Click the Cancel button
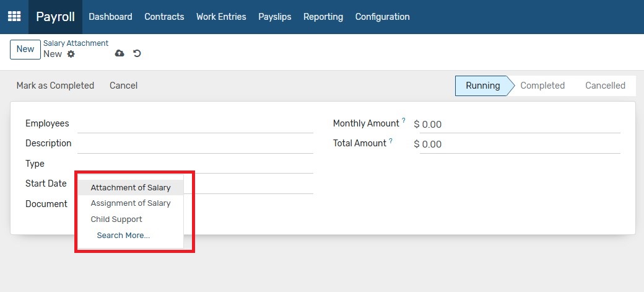The height and width of the screenshot is (292, 644). [x=124, y=86]
